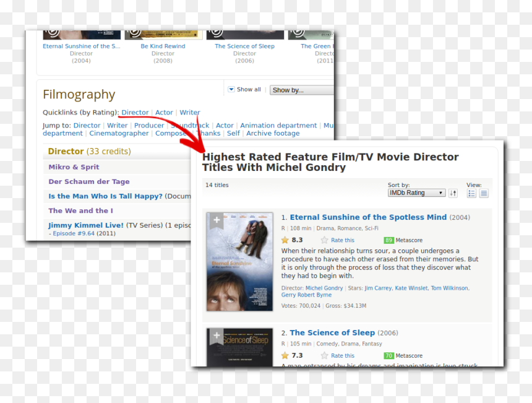Open Kate Winslet's profile link
532x403 pixels.
point(411,288)
